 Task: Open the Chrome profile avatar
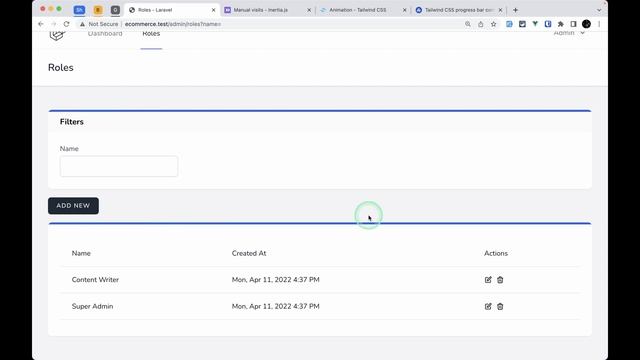tap(586, 24)
